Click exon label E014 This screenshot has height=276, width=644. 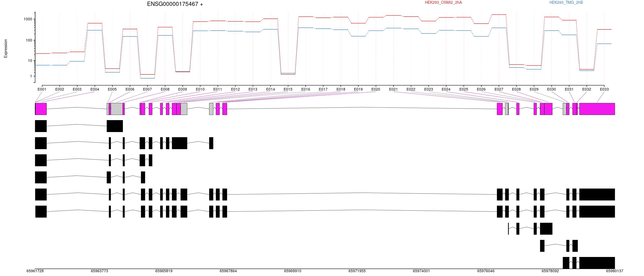(270, 89)
